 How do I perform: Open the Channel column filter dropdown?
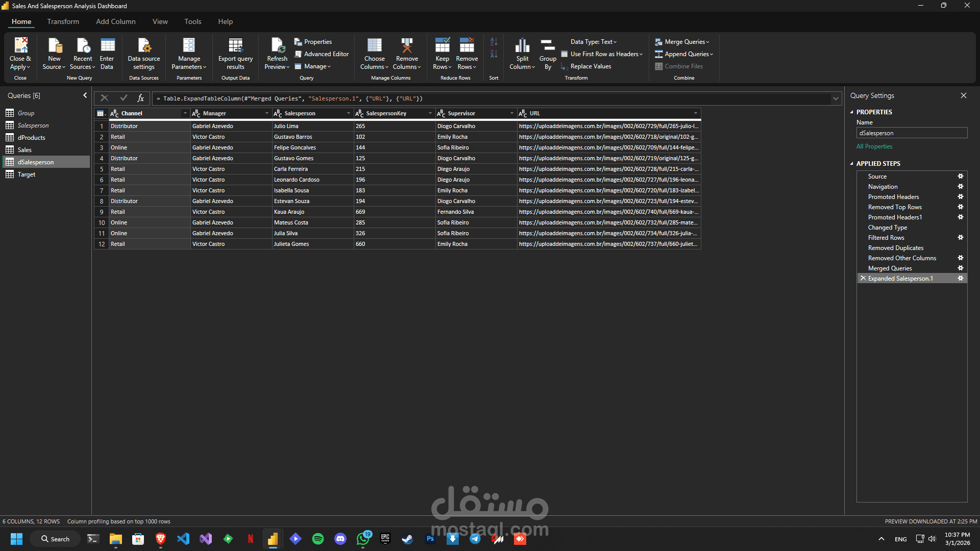(185, 113)
